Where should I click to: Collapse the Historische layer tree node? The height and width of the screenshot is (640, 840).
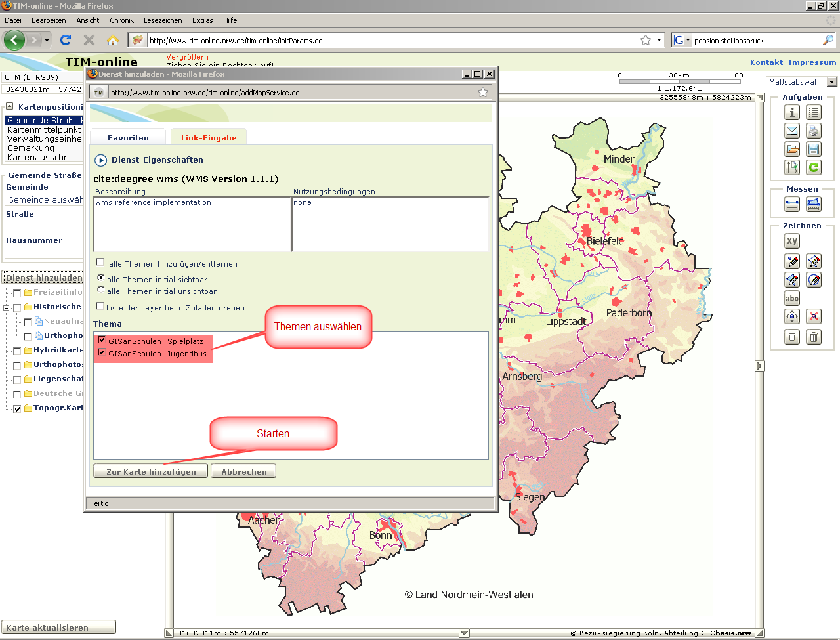tap(7, 307)
